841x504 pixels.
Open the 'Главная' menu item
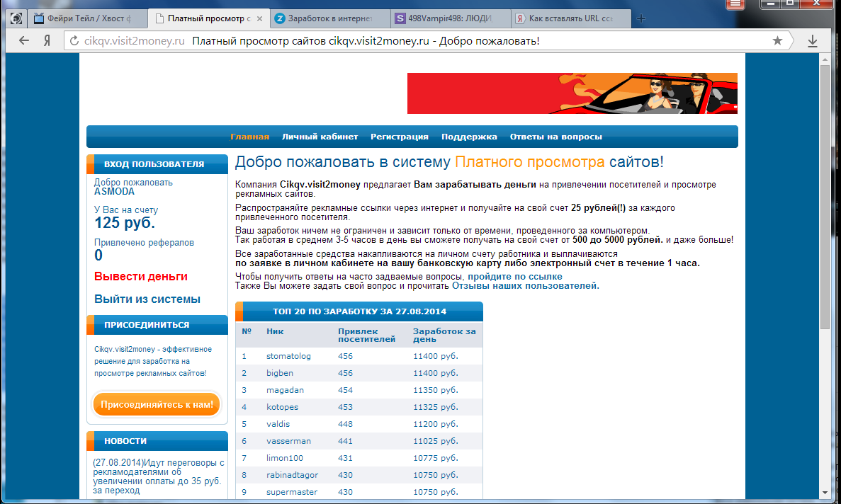(x=249, y=137)
